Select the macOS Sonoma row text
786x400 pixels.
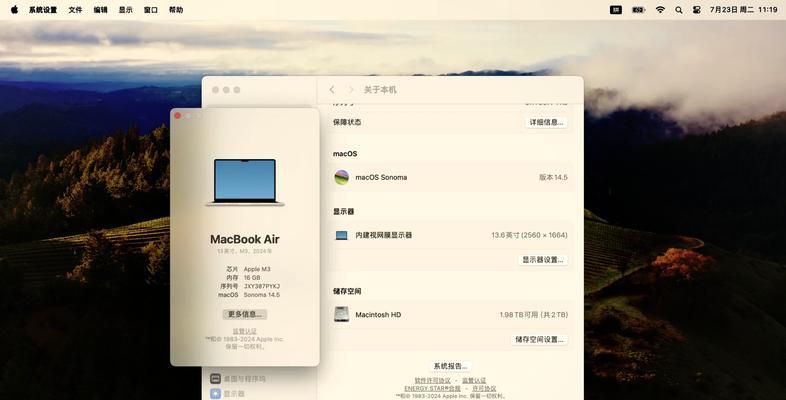(x=381, y=177)
